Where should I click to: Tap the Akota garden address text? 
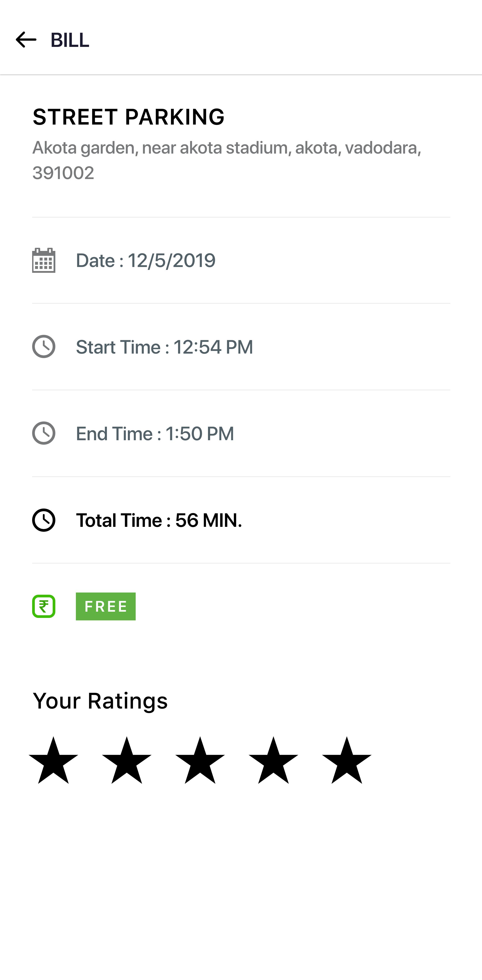click(x=227, y=160)
